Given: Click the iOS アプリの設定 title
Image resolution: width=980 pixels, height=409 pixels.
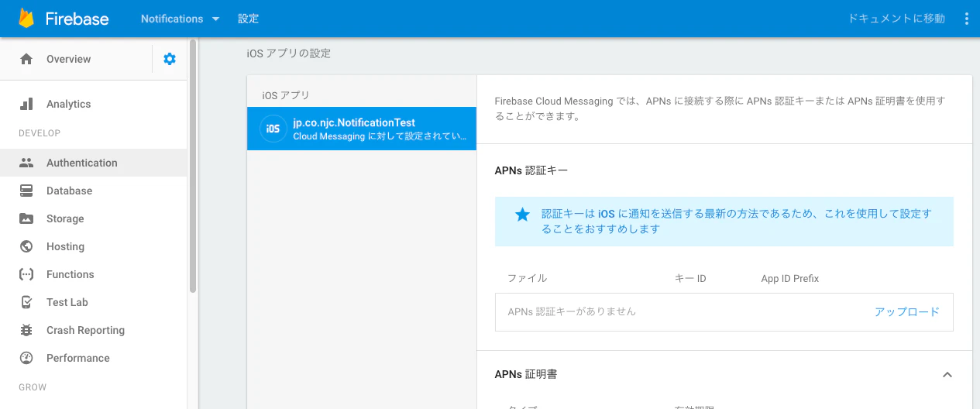Looking at the screenshot, I should click(x=288, y=53).
